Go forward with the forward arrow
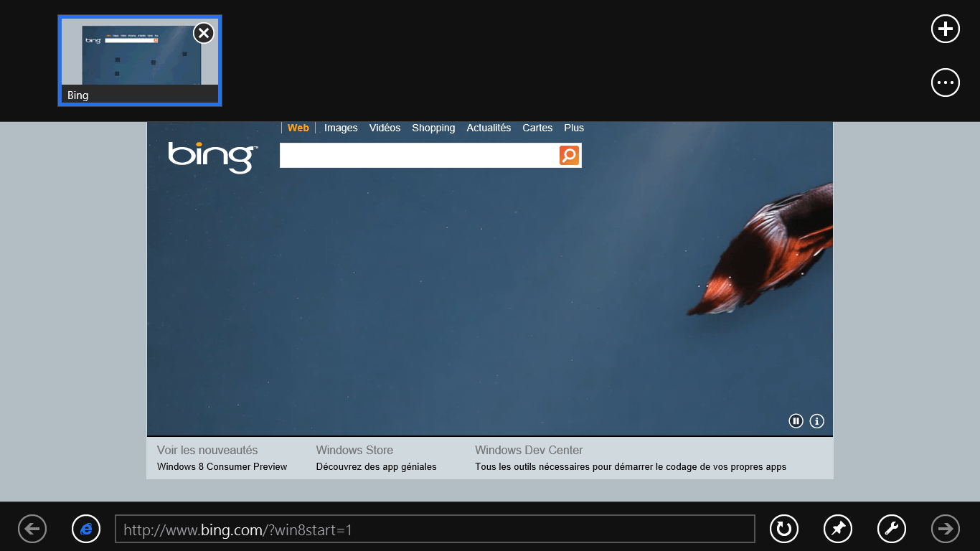 point(946,529)
